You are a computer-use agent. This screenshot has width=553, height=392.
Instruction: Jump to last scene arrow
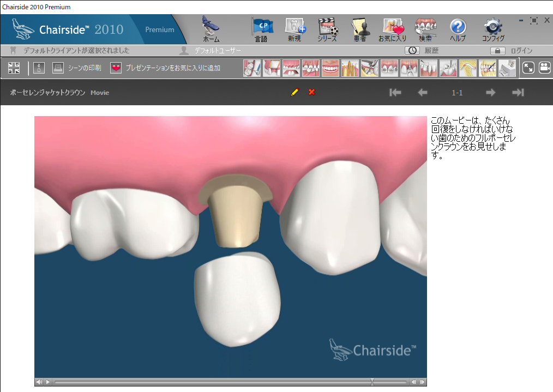(518, 92)
